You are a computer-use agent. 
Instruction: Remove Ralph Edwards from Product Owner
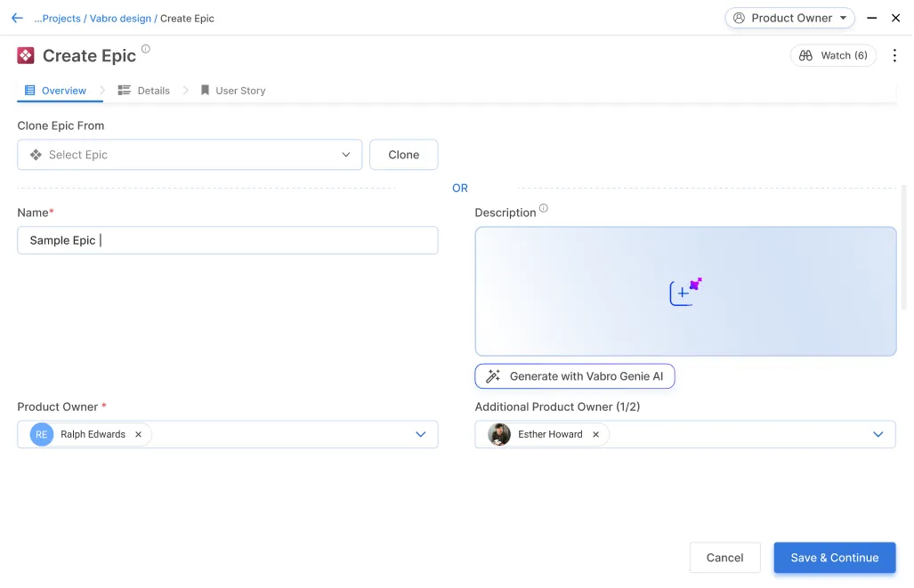[138, 434]
